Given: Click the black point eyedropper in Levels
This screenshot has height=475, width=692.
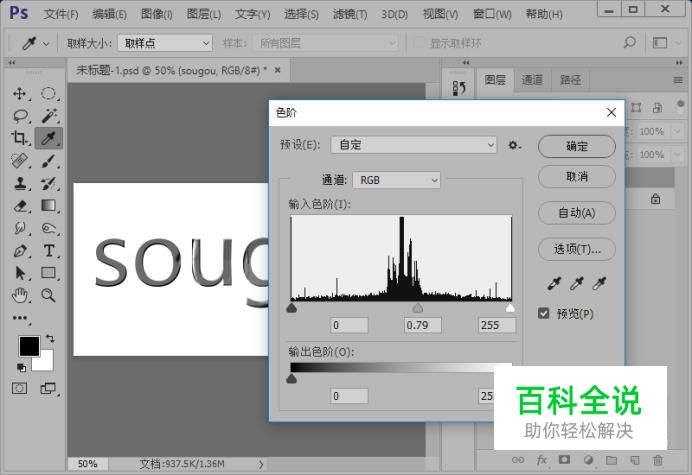Looking at the screenshot, I should [x=554, y=283].
